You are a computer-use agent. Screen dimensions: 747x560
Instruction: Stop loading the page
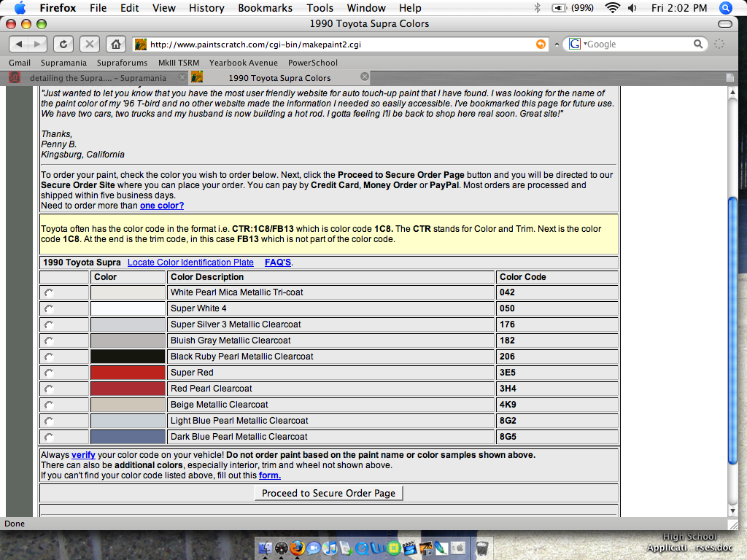(89, 44)
